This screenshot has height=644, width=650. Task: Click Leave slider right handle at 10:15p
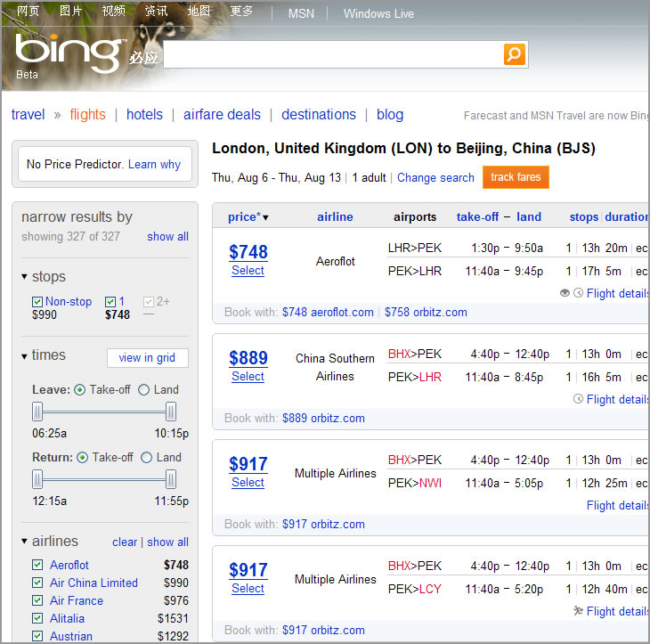coord(171,412)
